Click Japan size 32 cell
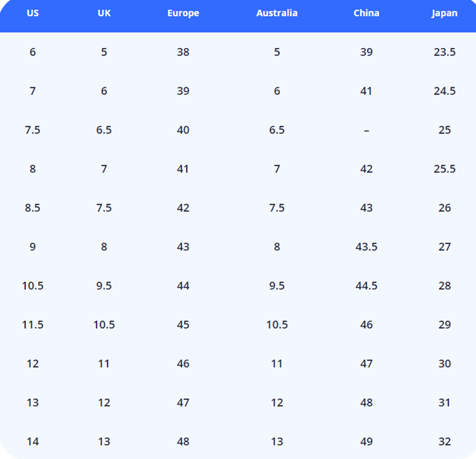The width and height of the screenshot is (476, 459). pyautogui.click(x=444, y=442)
